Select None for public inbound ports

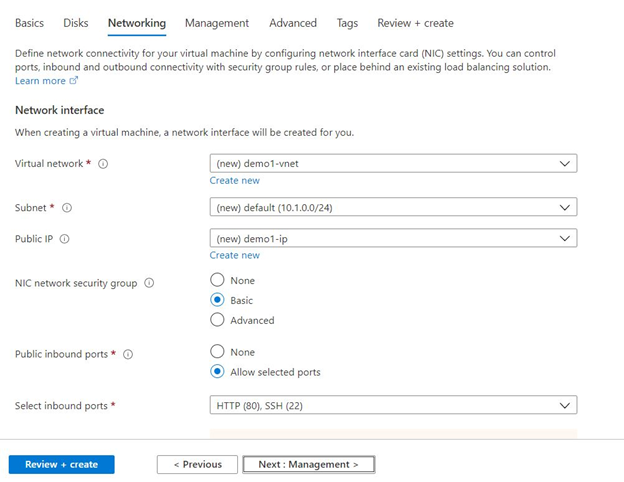point(217,352)
